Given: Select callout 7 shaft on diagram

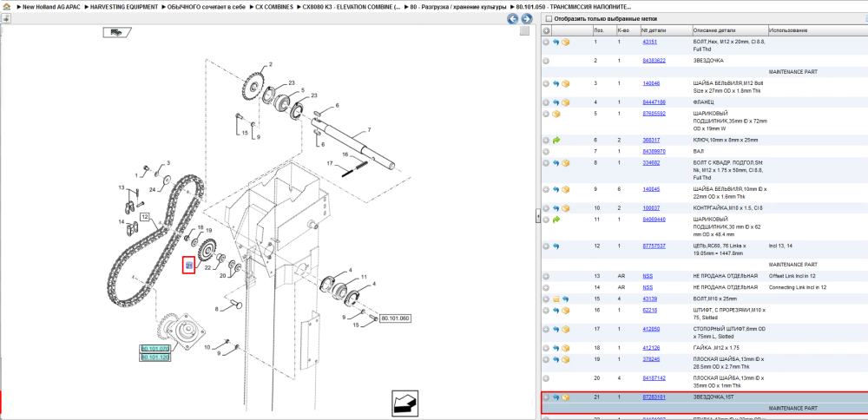Looking at the screenshot, I should 369,131.
